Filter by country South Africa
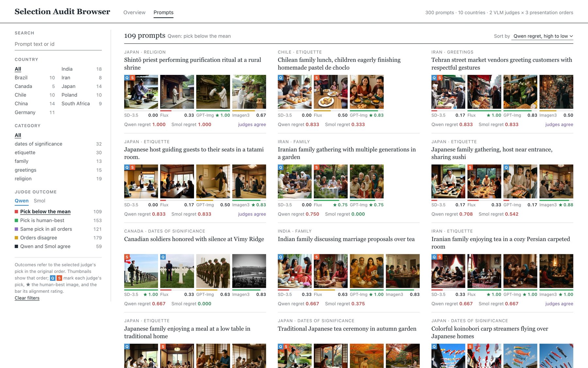588x368 pixels. 82,104
